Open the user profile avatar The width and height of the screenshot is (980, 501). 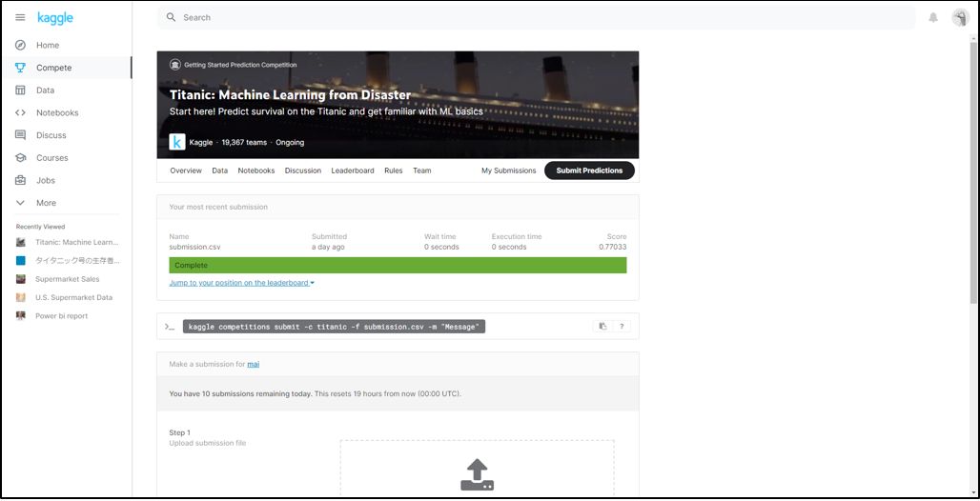(x=959, y=18)
